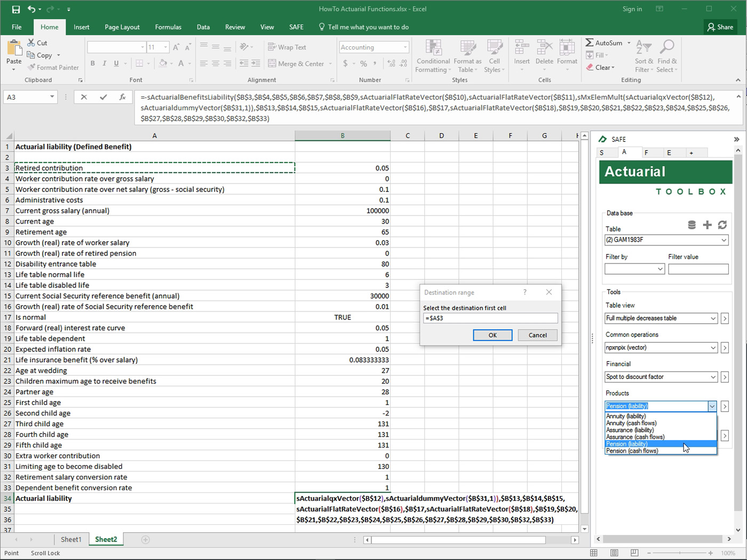Open the Find & Select menu

point(666,56)
